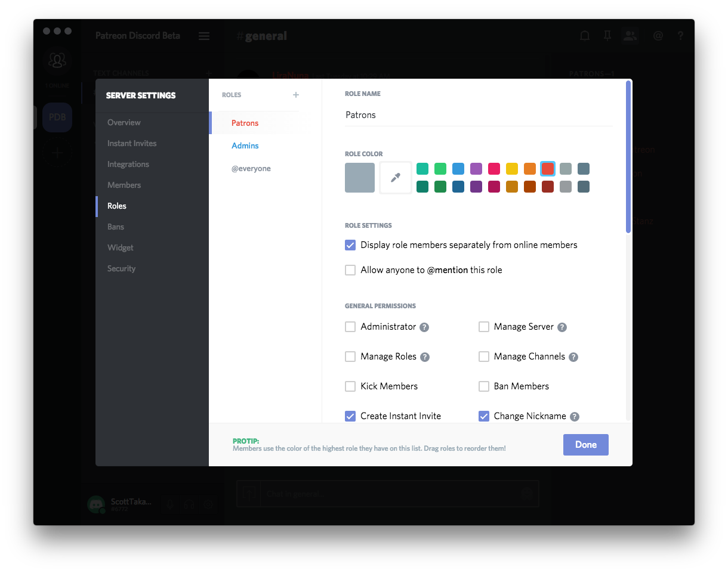
Task: Click help icon next to Manage Roles
Action: coord(425,357)
